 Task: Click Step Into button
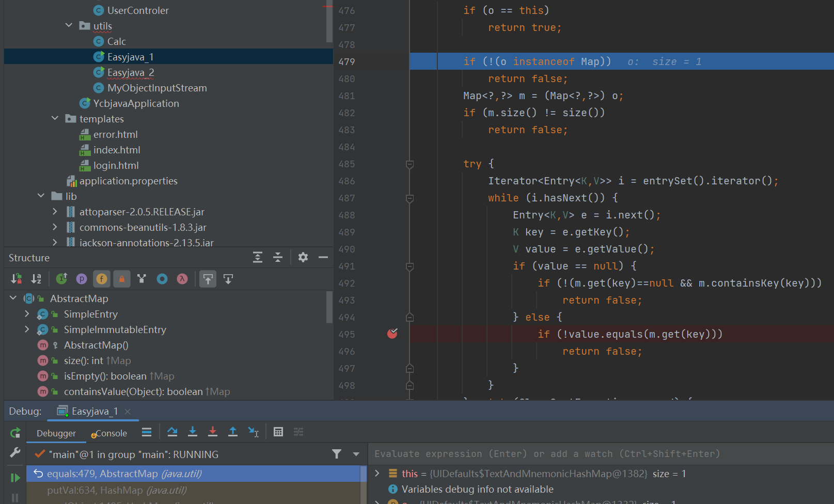[x=193, y=432]
